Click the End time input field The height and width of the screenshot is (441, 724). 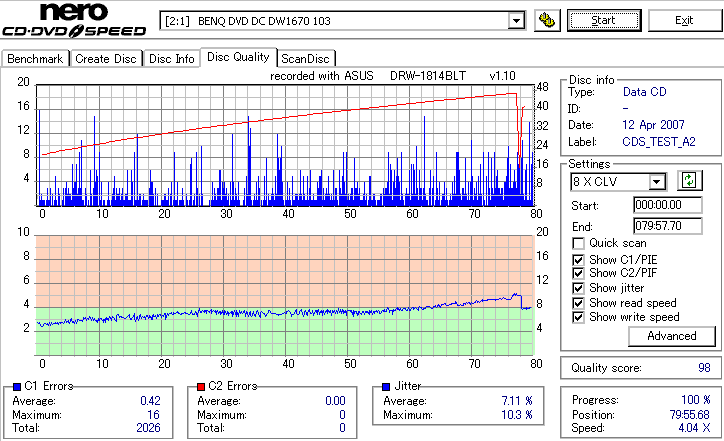[x=668, y=226]
